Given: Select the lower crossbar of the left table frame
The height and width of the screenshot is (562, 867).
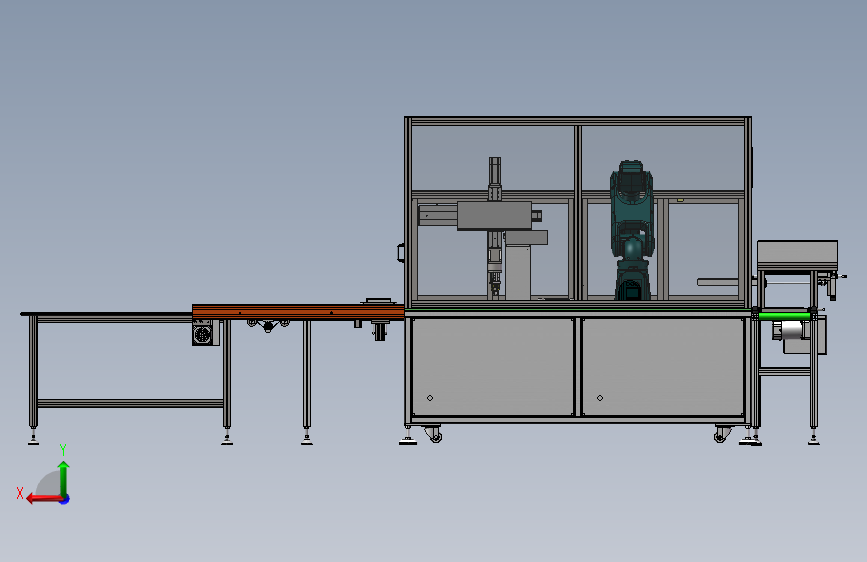Looking at the screenshot, I should (130, 403).
